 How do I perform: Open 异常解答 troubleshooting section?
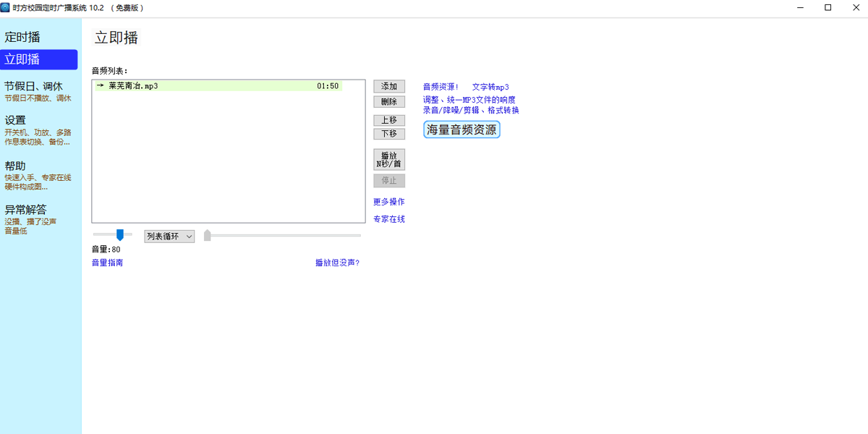click(x=25, y=210)
